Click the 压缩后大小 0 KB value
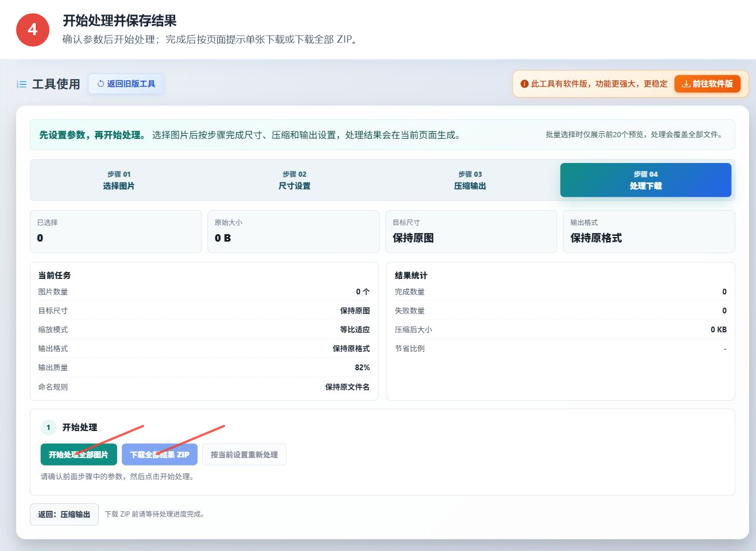The image size is (756, 551). pos(719,329)
